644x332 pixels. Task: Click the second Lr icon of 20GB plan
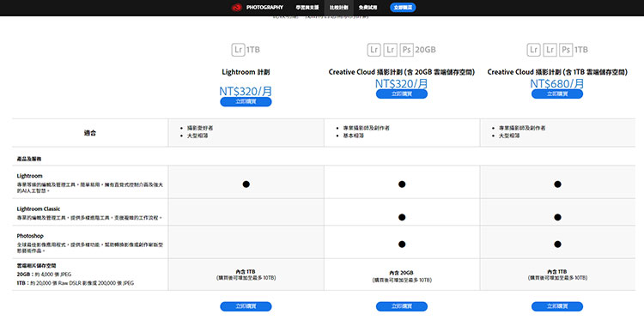click(390, 50)
